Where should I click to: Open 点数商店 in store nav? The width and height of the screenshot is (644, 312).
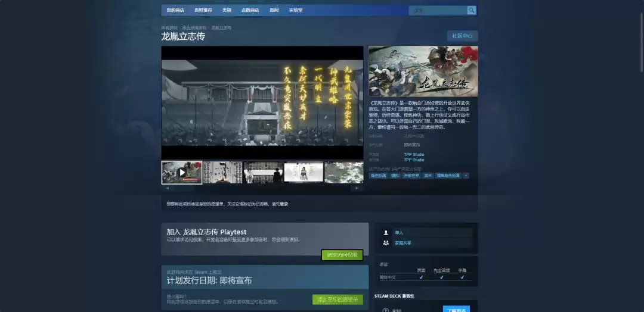(250, 10)
